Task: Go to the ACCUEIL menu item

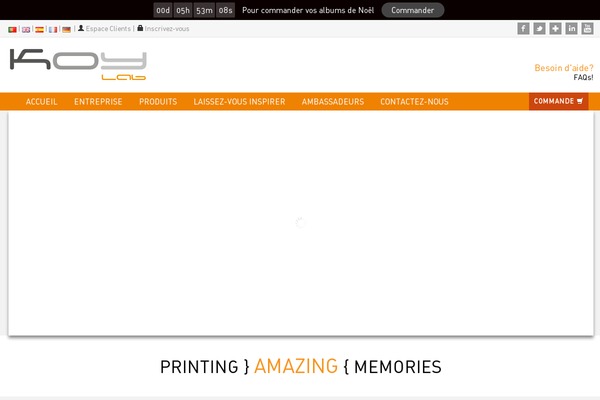Action: [x=42, y=101]
